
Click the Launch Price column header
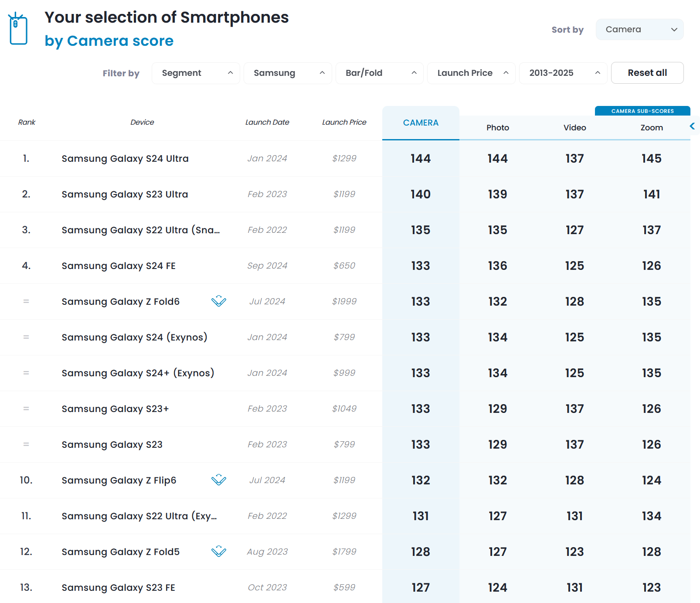(344, 122)
